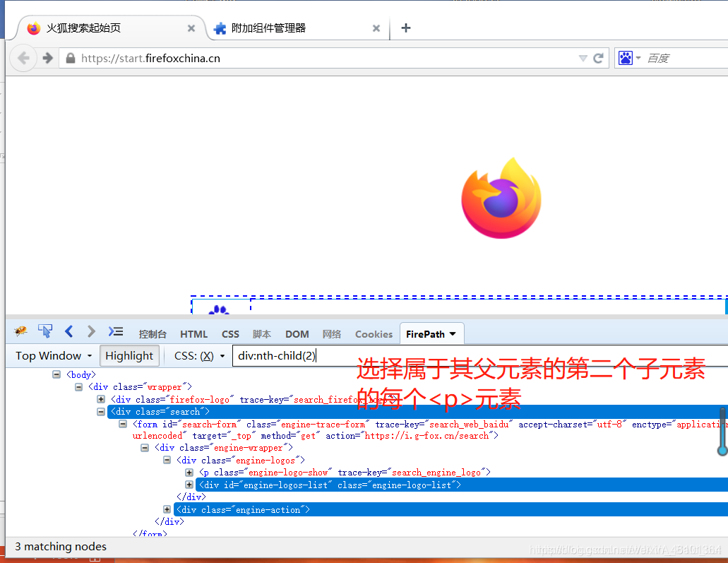Image resolution: width=728 pixels, height=563 pixels.
Task: Close the 火狐搜索起始页 tab
Action: click(x=191, y=28)
